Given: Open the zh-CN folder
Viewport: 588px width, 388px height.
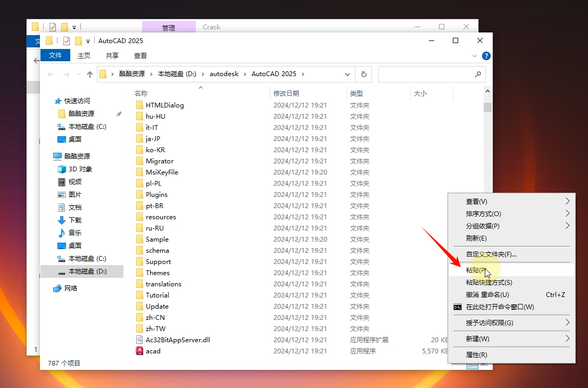Looking at the screenshot, I should [x=155, y=317].
